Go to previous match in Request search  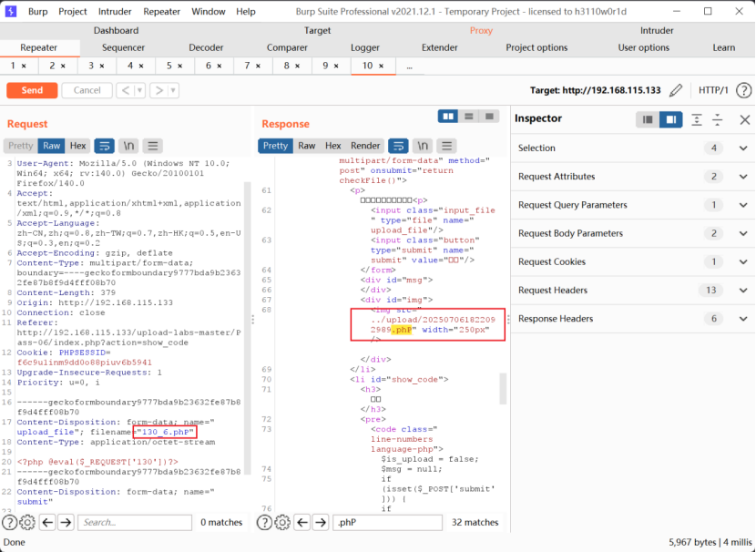point(47,522)
